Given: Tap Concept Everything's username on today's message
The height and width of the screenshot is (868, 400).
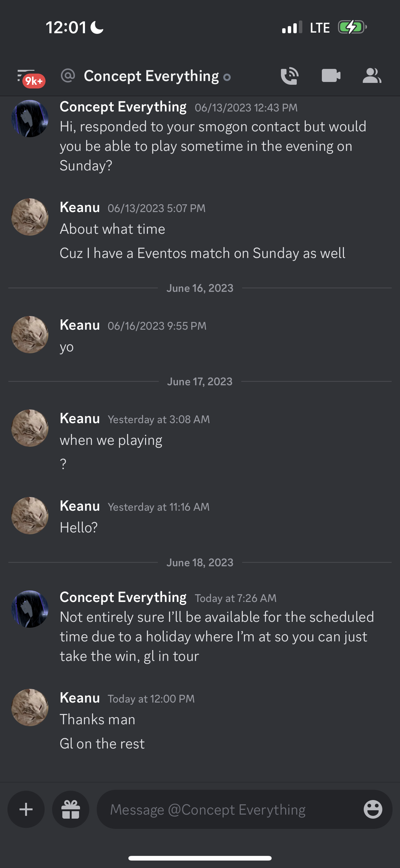Looking at the screenshot, I should (x=123, y=597).
